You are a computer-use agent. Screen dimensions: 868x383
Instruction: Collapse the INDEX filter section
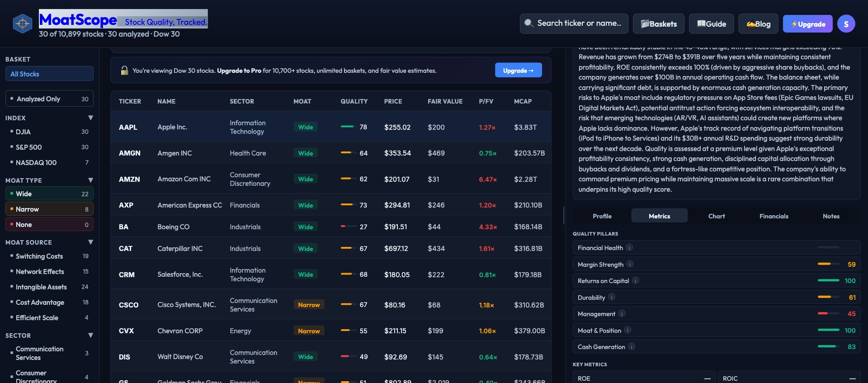(90, 118)
